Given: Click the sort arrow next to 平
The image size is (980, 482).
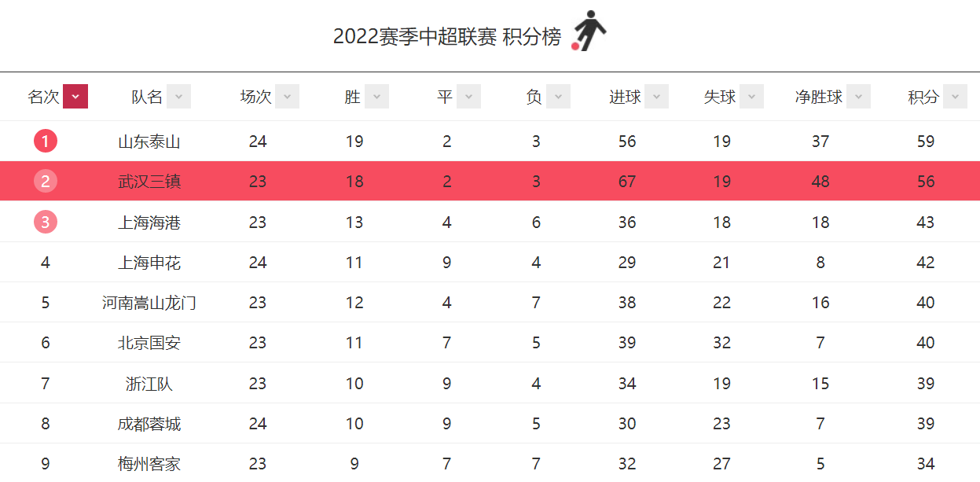Looking at the screenshot, I should [468, 97].
